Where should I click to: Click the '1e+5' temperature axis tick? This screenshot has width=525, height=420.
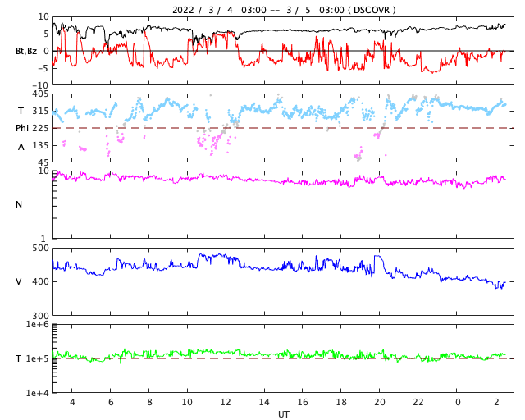pos(38,358)
